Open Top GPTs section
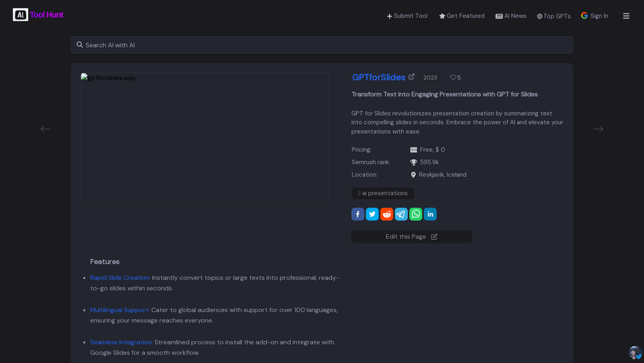 (553, 16)
